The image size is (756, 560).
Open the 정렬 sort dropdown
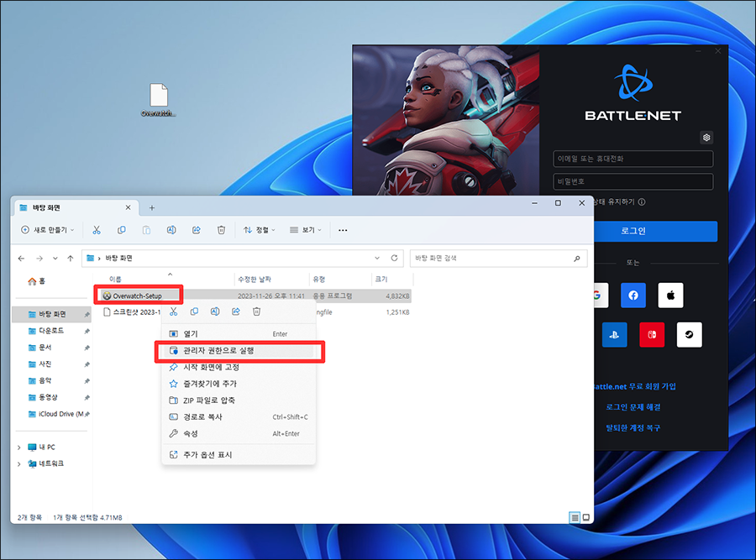[260, 230]
